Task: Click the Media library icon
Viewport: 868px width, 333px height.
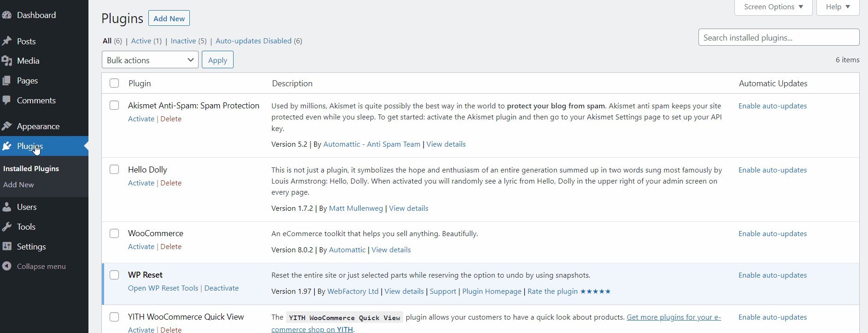Action: 6,61
